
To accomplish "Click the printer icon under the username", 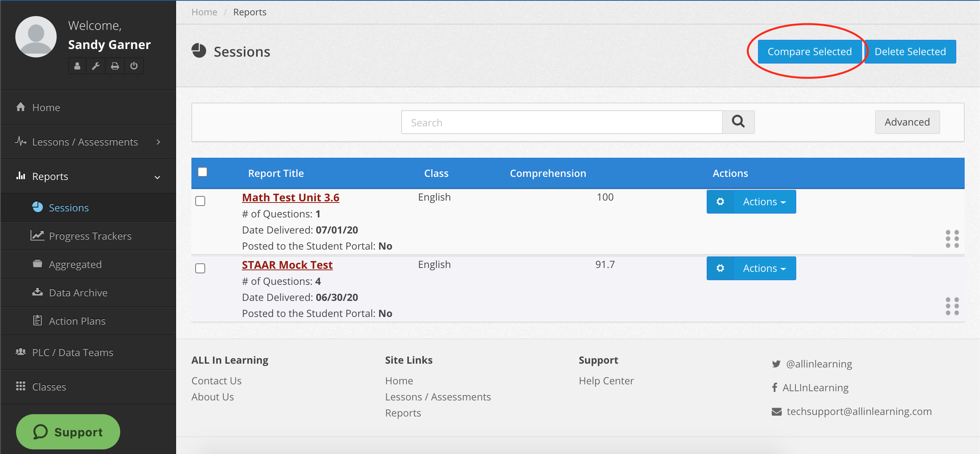I will [115, 66].
